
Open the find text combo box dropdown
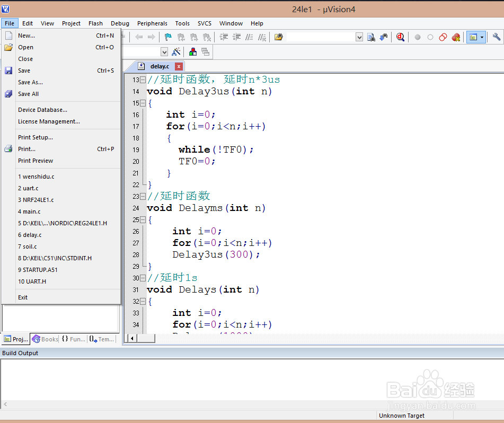359,37
